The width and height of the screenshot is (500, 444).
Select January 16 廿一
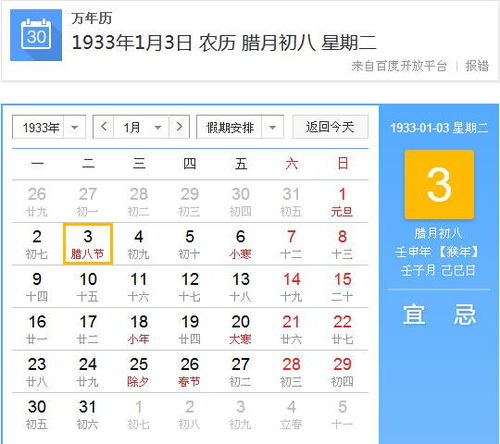(37, 329)
